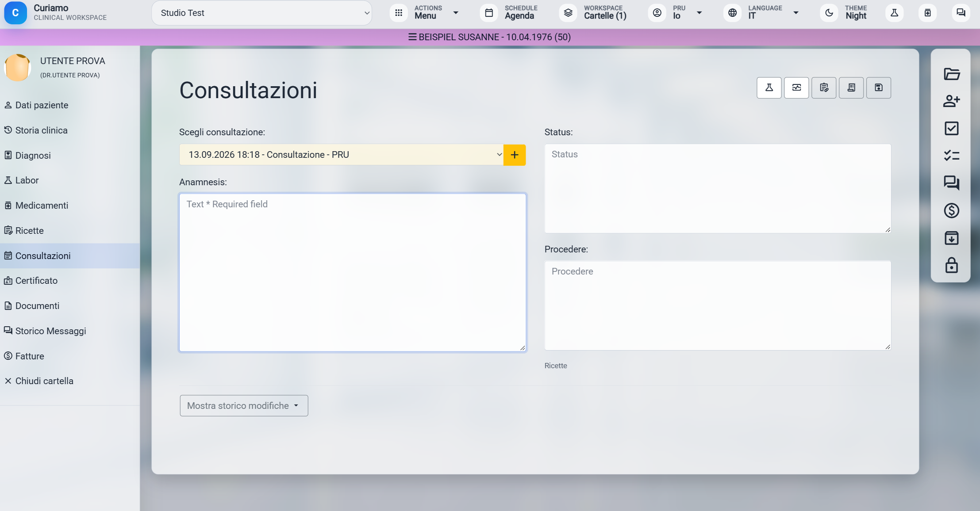Click patient banner BEISPIEL SUSANNE menu
The height and width of the screenshot is (511, 980).
490,37
